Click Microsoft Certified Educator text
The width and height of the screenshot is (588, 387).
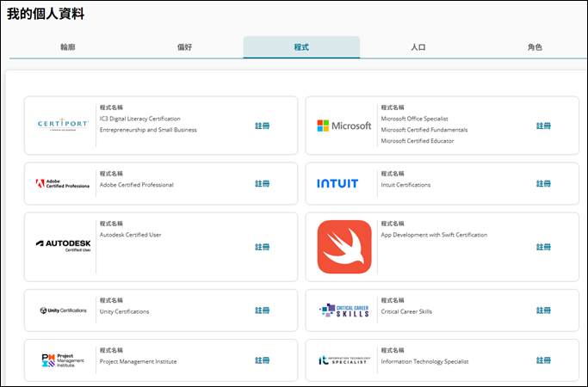point(418,141)
